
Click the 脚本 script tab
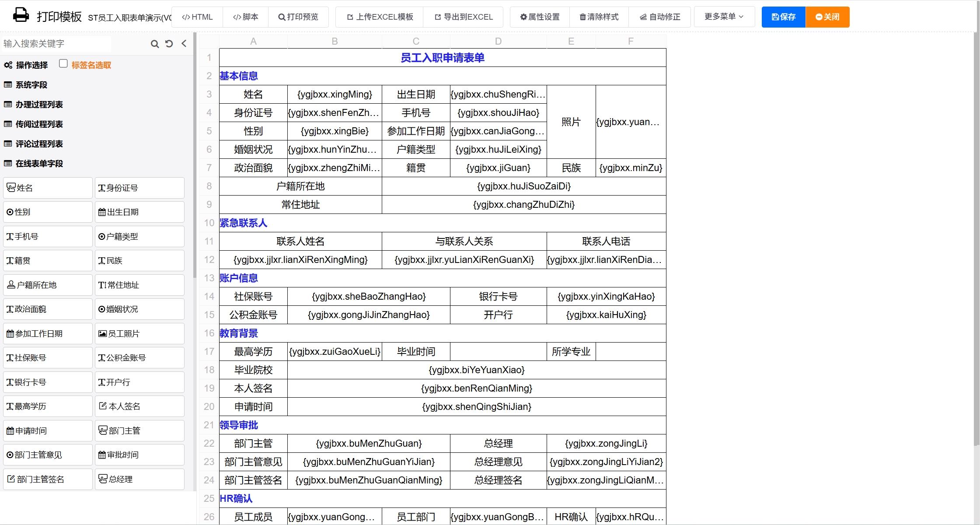click(245, 17)
